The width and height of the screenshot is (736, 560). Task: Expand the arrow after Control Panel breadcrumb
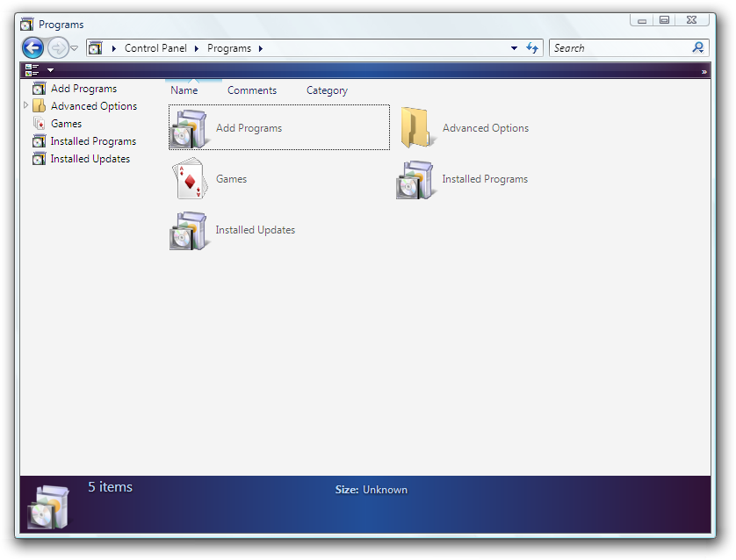(x=196, y=48)
